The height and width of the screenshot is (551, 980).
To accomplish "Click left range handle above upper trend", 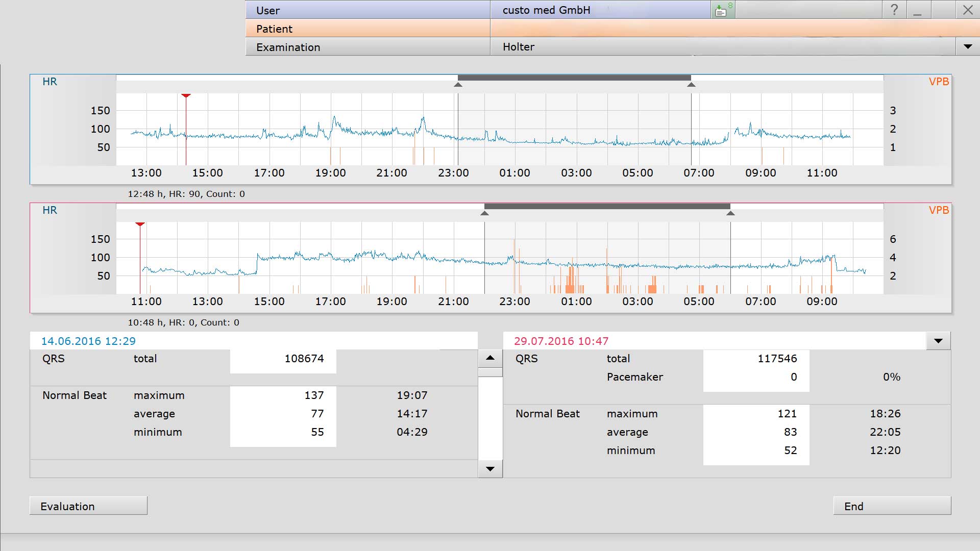I will [458, 85].
